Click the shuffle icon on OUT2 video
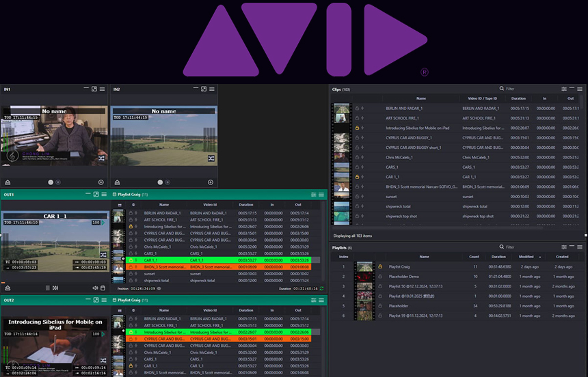The height and width of the screenshot is (377, 588). 103,361
